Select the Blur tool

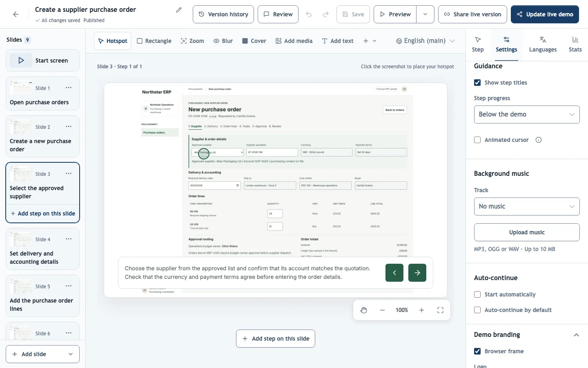click(x=223, y=41)
